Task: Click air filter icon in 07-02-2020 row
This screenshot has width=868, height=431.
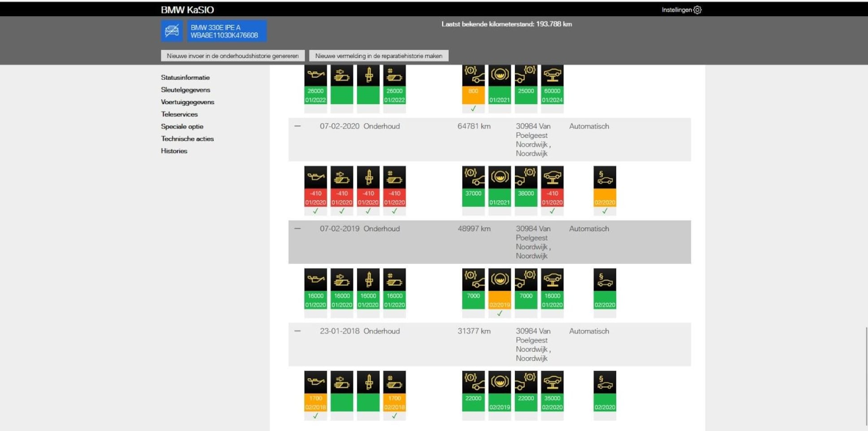Action: click(x=342, y=177)
